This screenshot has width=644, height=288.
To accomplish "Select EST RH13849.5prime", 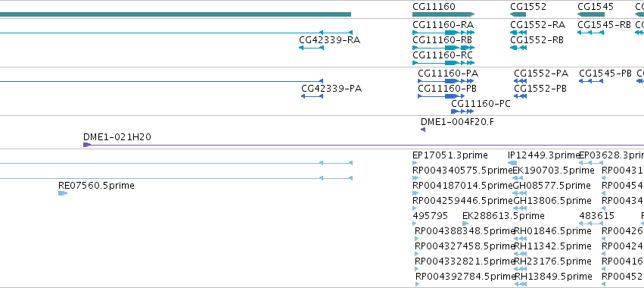I will [553, 277].
